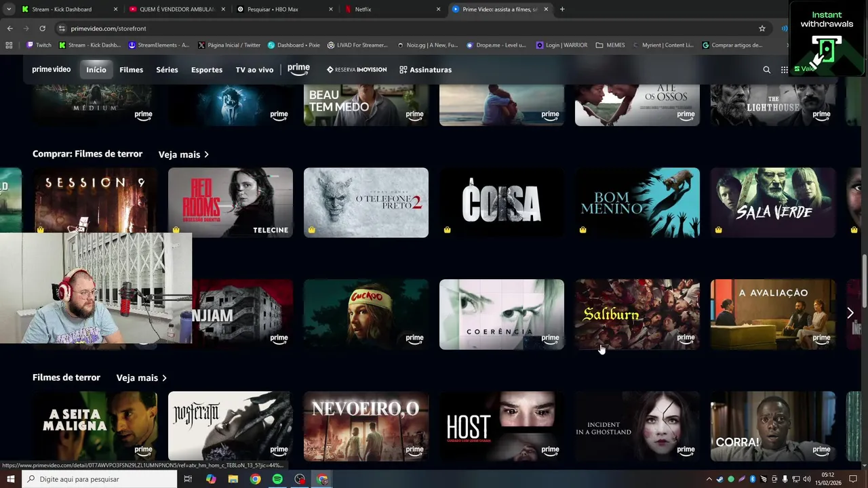Open the tab search dropdown arrow
868x488 pixels.
(x=9, y=9)
